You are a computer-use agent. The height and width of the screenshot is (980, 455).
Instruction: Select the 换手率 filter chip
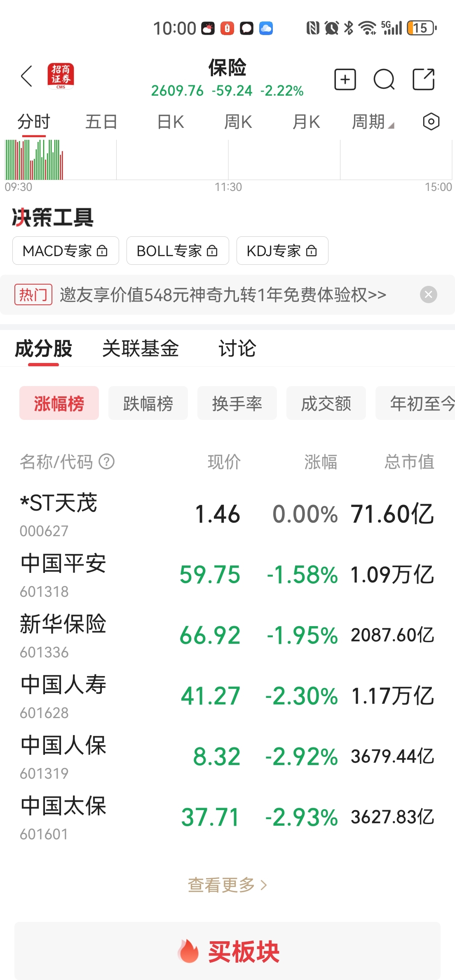click(237, 403)
